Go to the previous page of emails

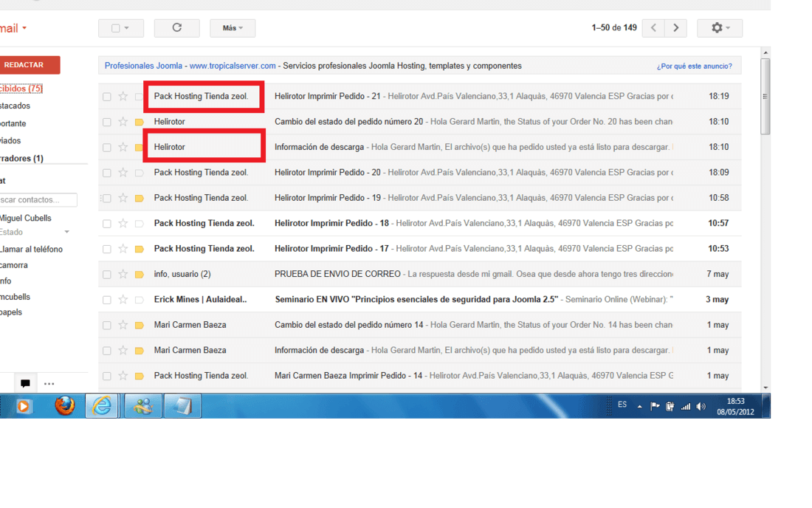[x=653, y=28]
